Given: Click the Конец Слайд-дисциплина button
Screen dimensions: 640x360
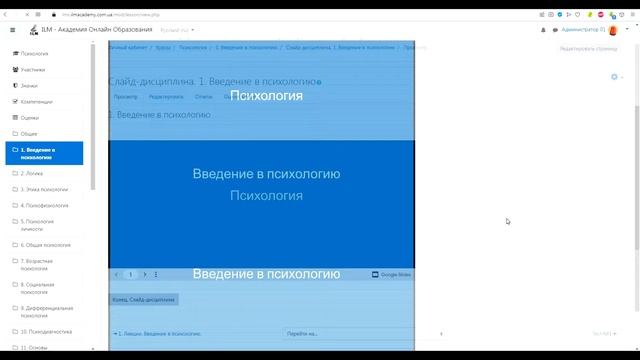Looking at the screenshot, I should point(144,300).
